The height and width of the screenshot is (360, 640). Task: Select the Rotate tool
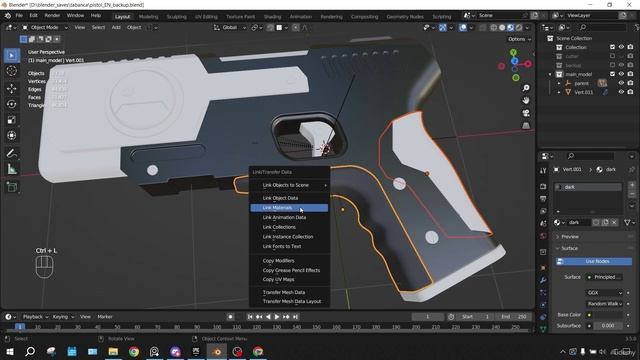[x=12, y=104]
